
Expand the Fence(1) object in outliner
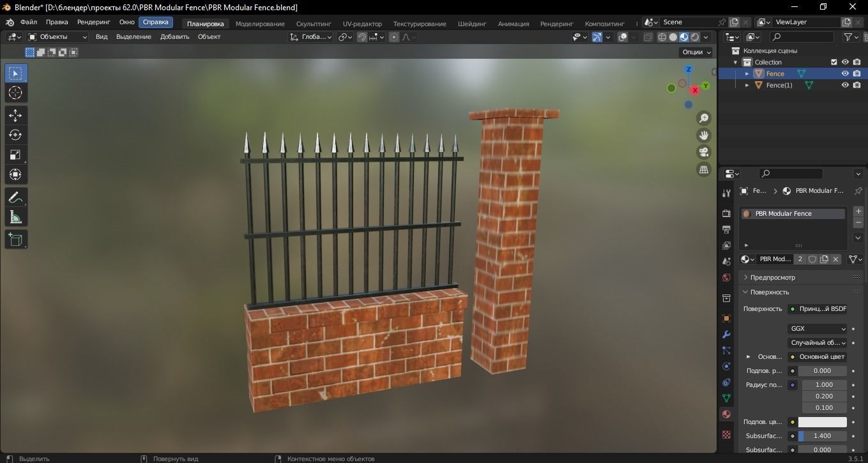(747, 85)
